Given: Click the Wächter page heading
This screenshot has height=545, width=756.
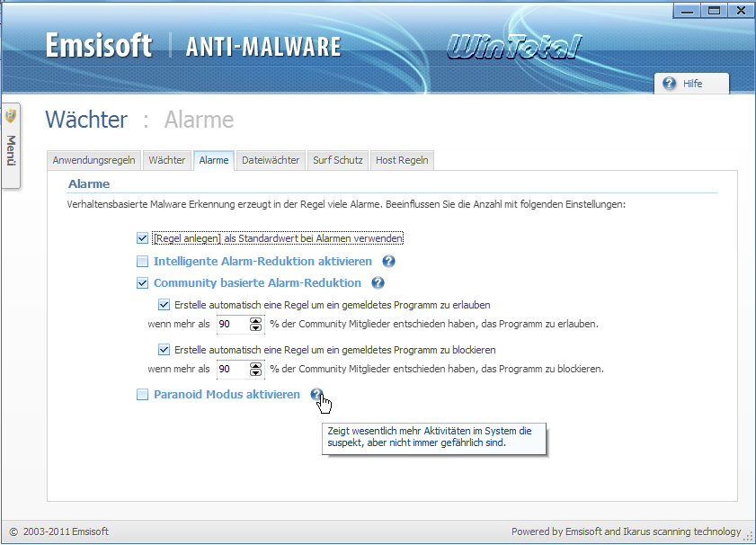Looking at the screenshot, I should [x=87, y=120].
